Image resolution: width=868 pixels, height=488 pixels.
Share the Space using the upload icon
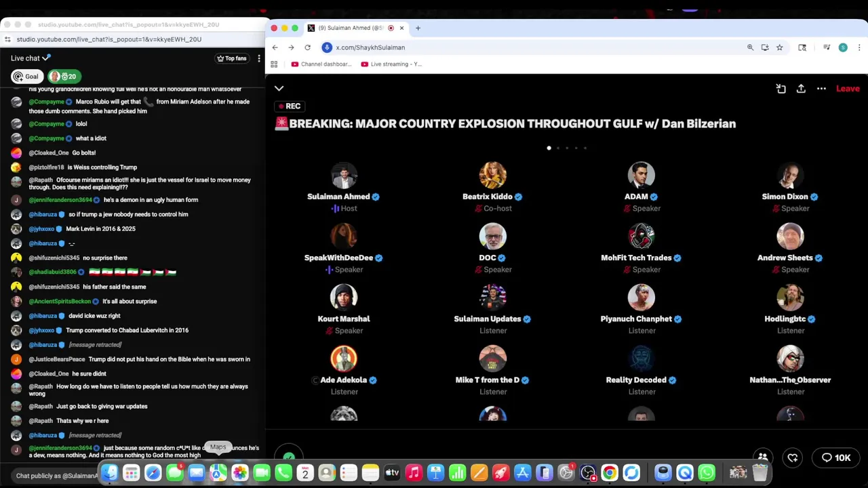tap(801, 89)
